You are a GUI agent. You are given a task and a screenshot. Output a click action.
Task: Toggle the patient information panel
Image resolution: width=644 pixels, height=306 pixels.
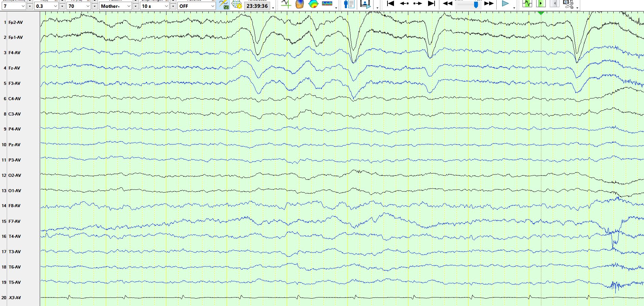click(349, 4)
